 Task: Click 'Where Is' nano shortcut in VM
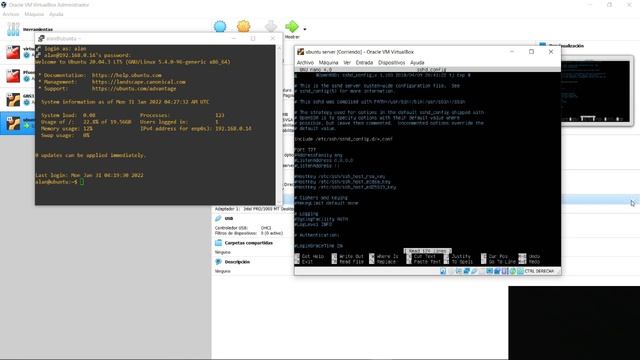pyautogui.click(x=387, y=256)
